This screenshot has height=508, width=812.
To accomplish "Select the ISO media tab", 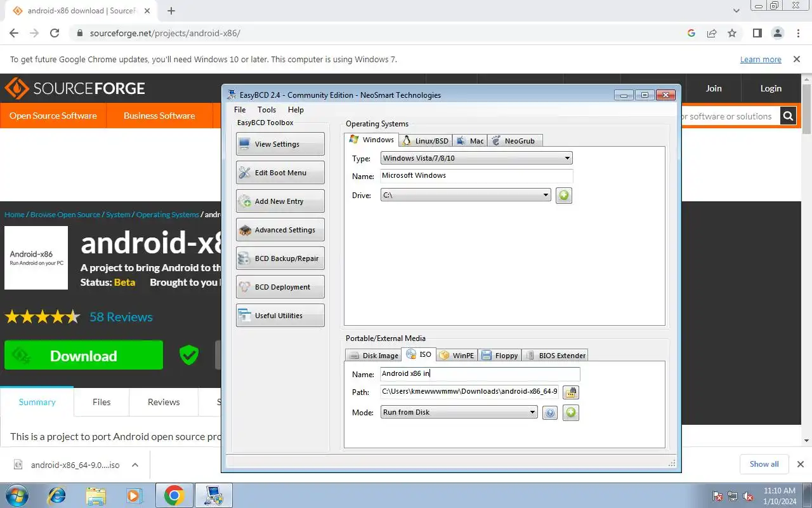I will (x=419, y=354).
